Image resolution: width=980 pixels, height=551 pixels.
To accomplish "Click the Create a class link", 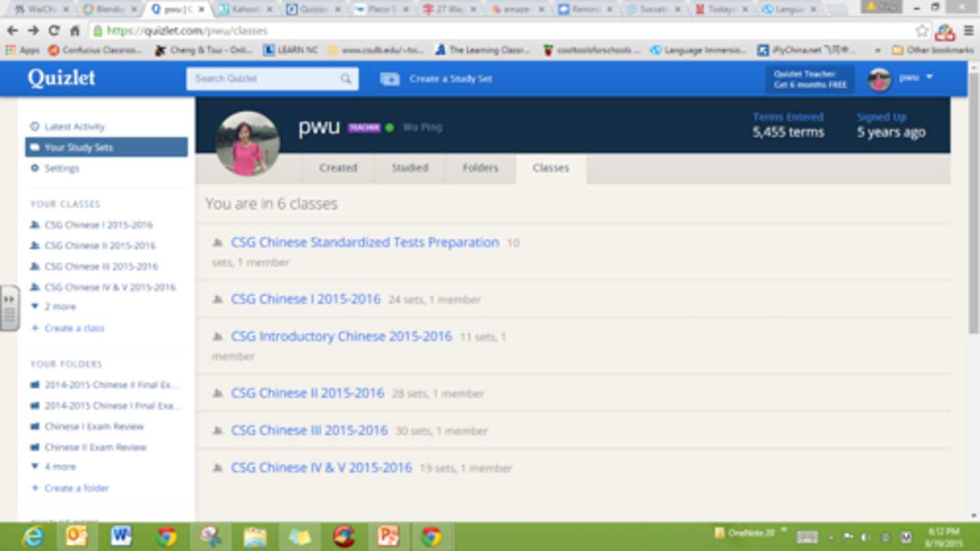I will (74, 328).
